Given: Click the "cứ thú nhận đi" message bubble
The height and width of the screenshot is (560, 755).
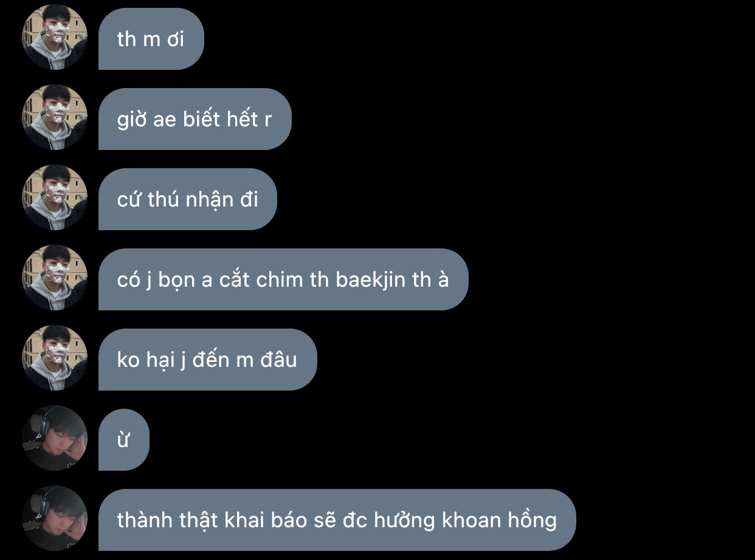Looking at the screenshot, I should coord(187,199).
